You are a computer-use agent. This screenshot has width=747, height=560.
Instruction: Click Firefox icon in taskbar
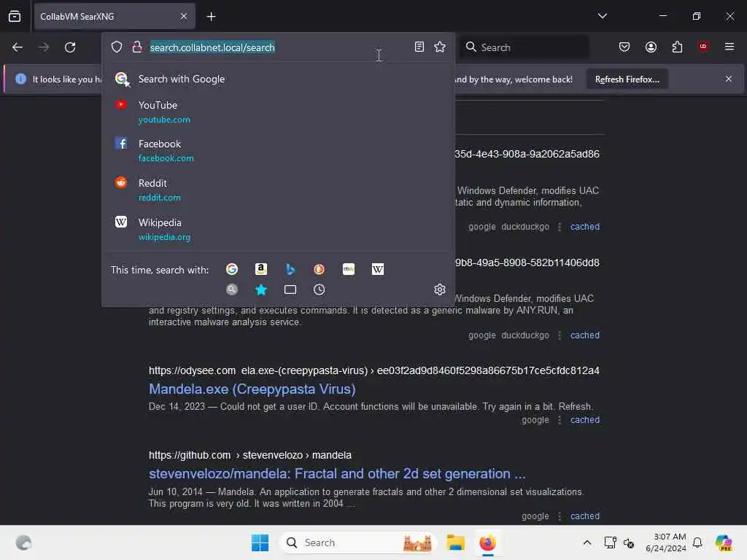487,542
